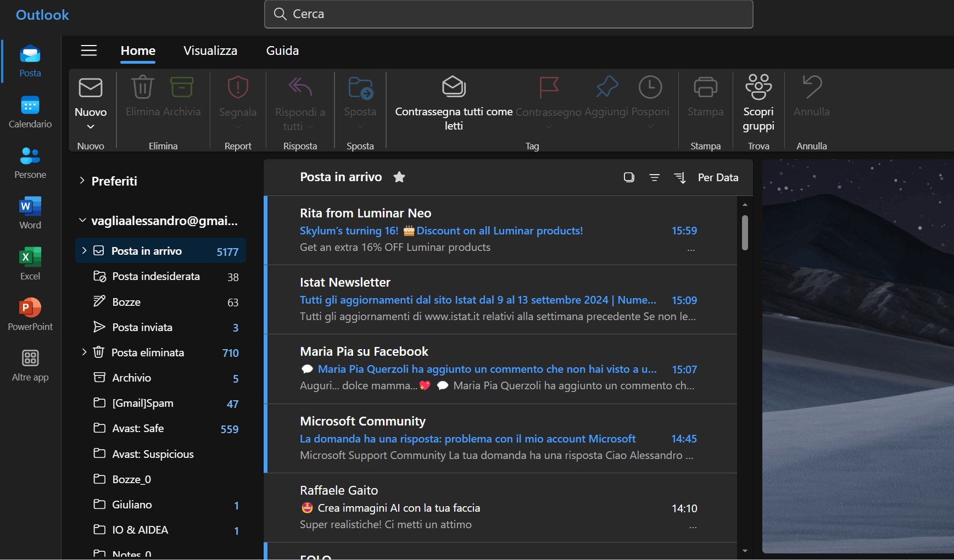The width and height of the screenshot is (954, 560).
Task: Toggle the hamburger navigation pane button
Action: [x=89, y=51]
